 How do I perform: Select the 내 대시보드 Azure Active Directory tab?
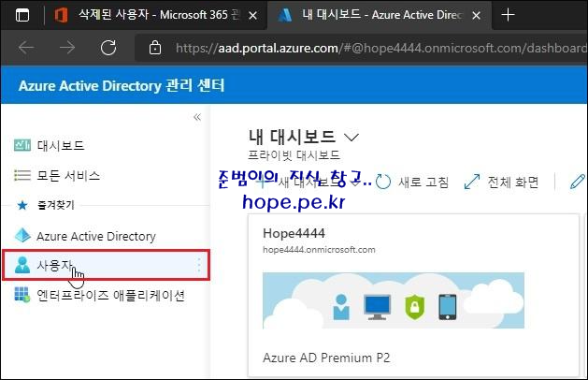coord(379,15)
